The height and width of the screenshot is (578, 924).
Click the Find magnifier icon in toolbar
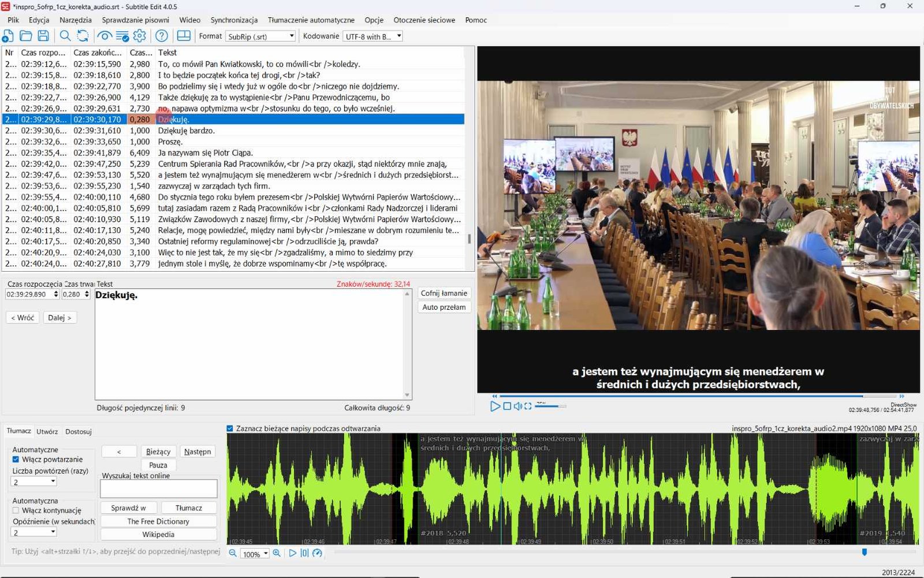pos(65,36)
